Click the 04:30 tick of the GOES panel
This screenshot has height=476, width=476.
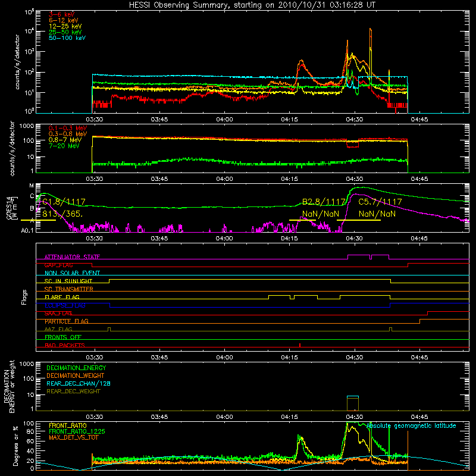tap(354, 239)
